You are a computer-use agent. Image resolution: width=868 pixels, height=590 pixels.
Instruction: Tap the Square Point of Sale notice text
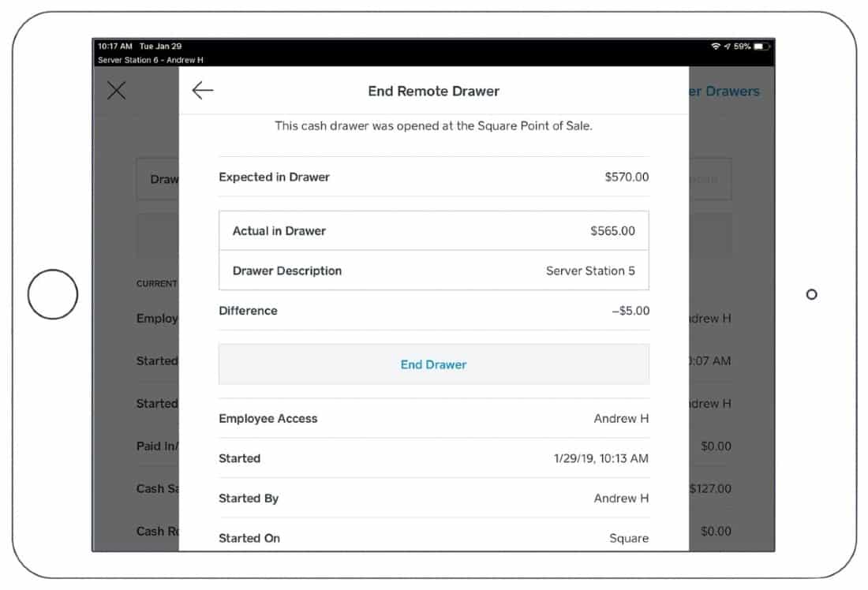433,125
